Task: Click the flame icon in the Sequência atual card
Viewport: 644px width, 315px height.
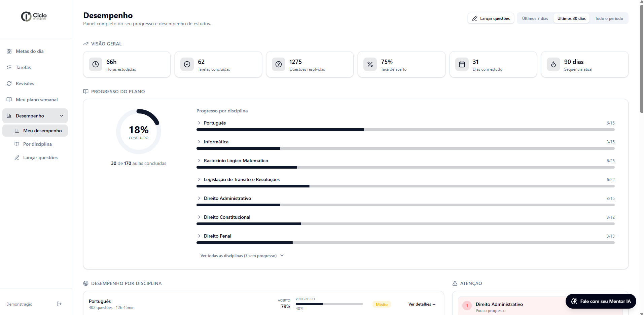Action: (553, 64)
